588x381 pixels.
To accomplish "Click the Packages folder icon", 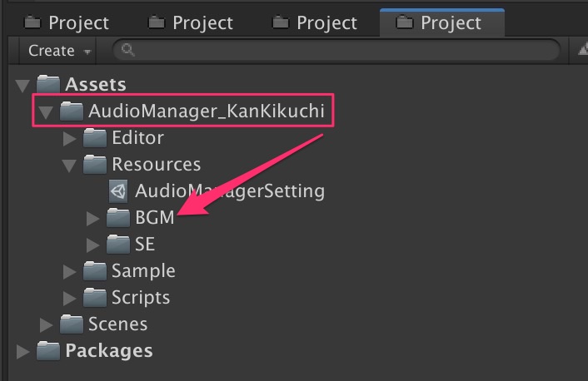I will (x=48, y=351).
